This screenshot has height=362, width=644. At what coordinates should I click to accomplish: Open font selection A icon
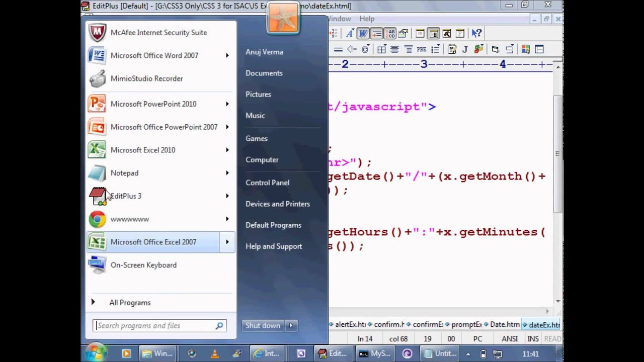pos(350,34)
